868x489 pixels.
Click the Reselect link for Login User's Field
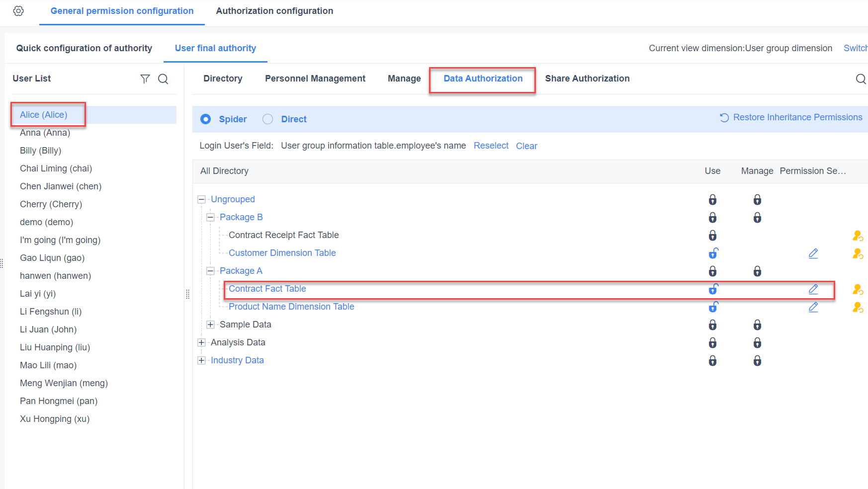[491, 146]
